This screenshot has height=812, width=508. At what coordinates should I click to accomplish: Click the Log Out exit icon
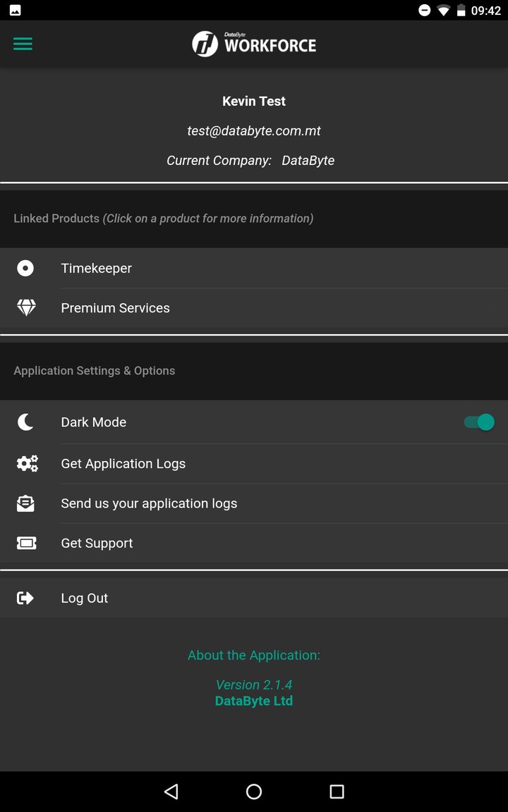coord(25,598)
